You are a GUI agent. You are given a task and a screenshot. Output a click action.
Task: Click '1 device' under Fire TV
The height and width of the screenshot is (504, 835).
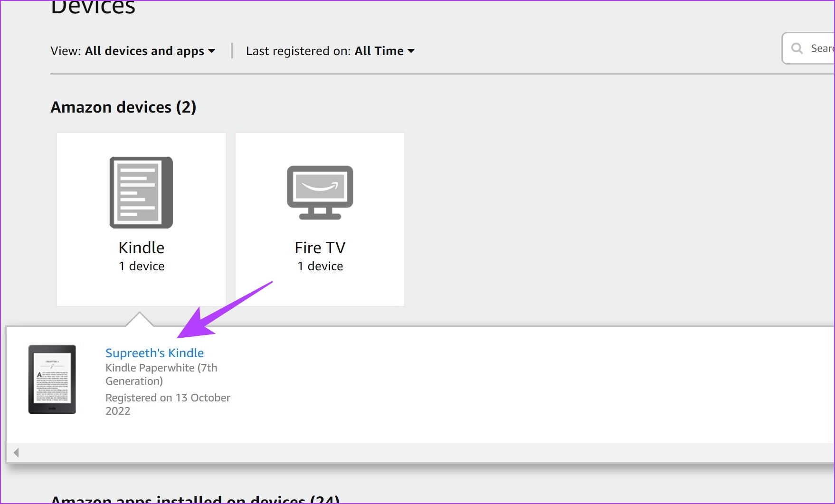point(320,266)
